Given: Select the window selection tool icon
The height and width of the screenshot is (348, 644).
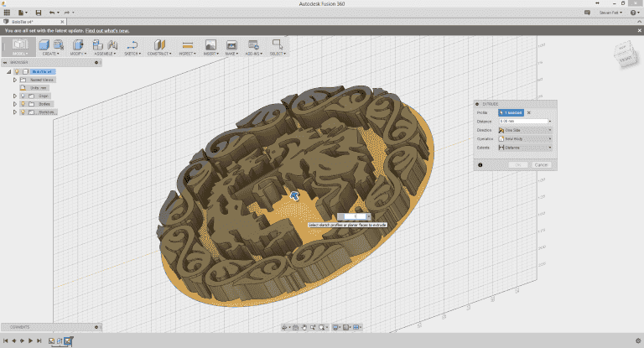Looking at the screenshot, I should click(x=278, y=44).
